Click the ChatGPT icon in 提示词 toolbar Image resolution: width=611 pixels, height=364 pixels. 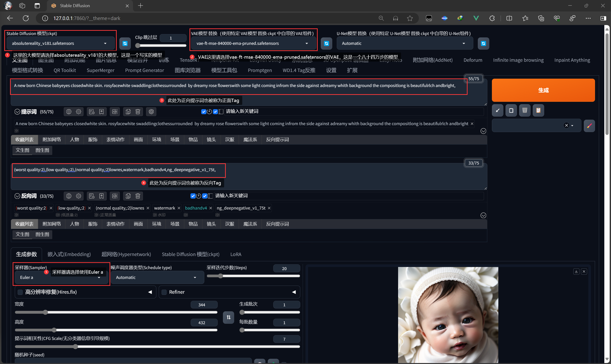click(151, 112)
